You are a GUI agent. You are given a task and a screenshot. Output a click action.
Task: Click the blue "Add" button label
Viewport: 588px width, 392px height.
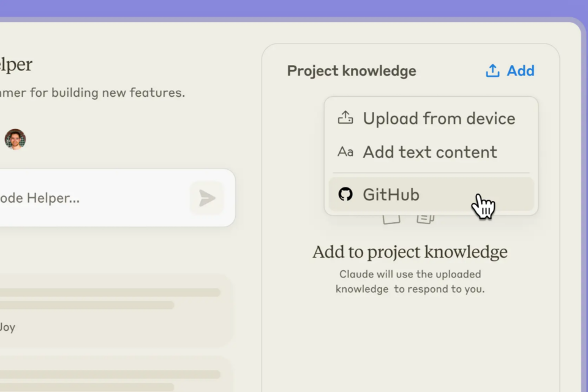pos(521,71)
